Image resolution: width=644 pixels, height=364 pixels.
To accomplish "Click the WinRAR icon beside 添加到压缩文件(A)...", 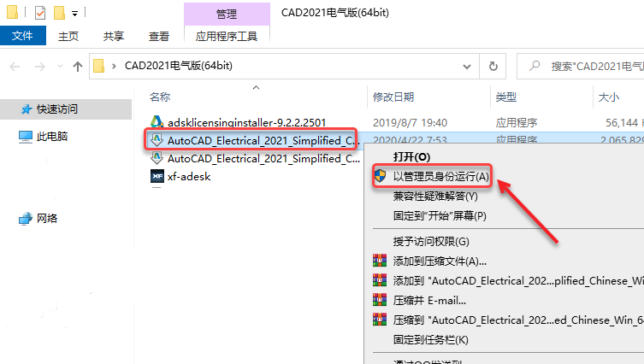I will 380,261.
